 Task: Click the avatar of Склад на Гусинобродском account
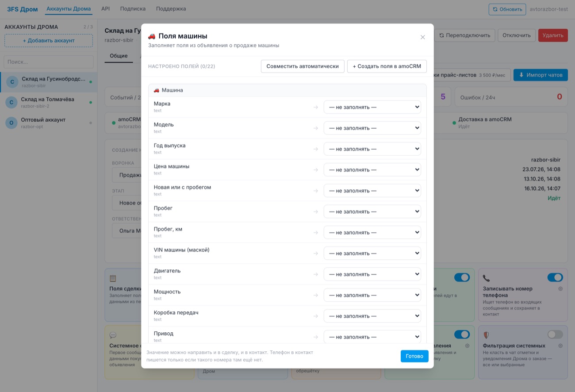pyautogui.click(x=11, y=81)
